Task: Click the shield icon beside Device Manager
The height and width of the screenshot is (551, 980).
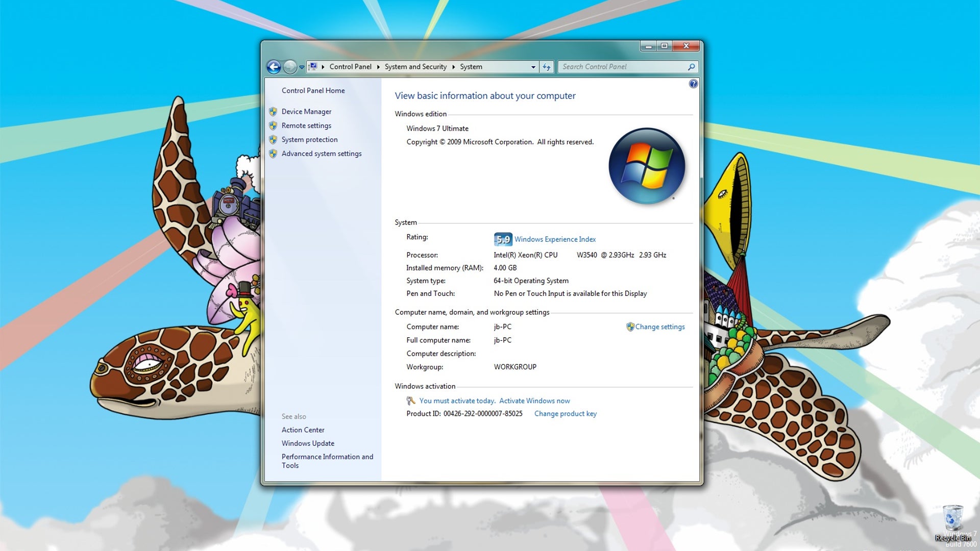Action: [x=273, y=111]
